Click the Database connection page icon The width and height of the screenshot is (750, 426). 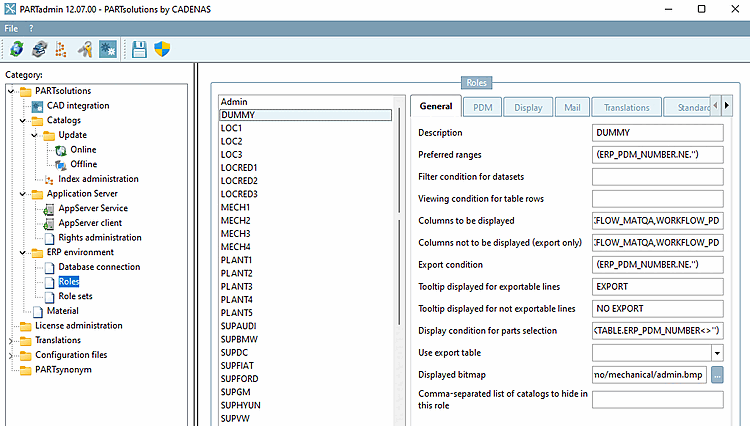[x=49, y=267]
